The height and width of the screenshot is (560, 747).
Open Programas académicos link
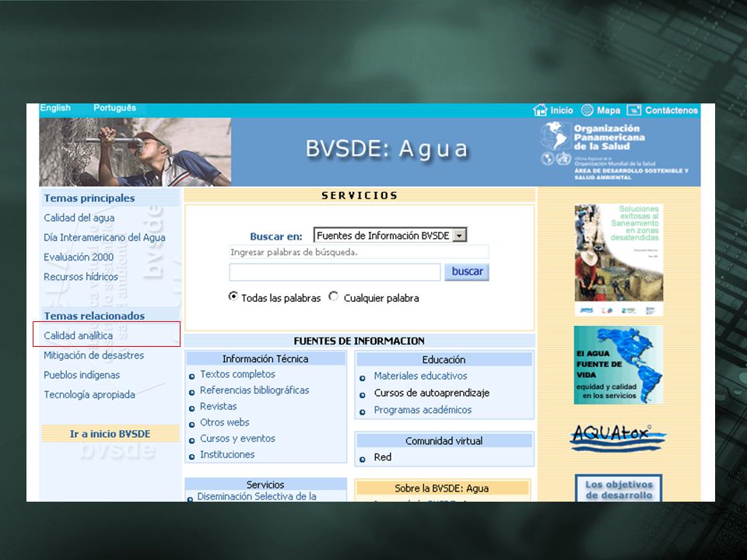click(423, 410)
